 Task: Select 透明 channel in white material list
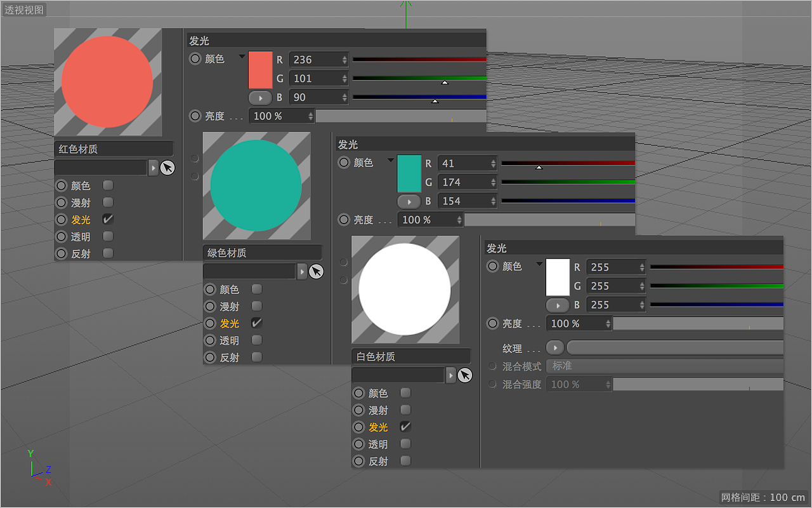(x=378, y=444)
